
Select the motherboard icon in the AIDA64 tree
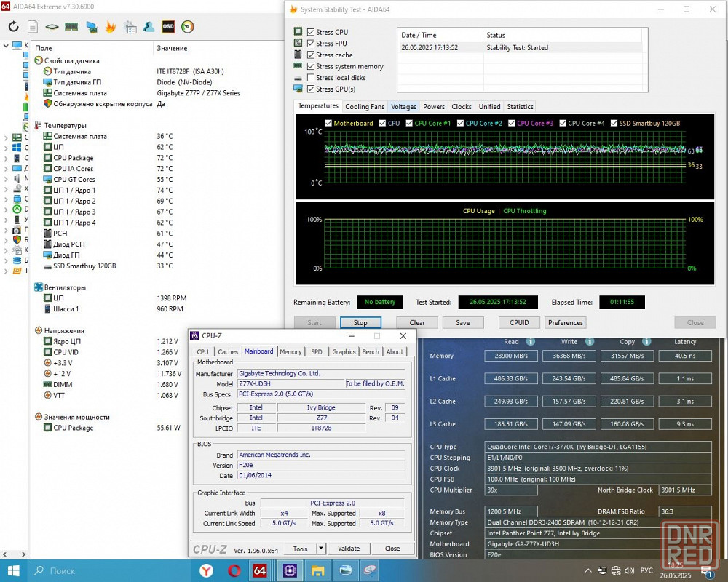tap(17, 137)
